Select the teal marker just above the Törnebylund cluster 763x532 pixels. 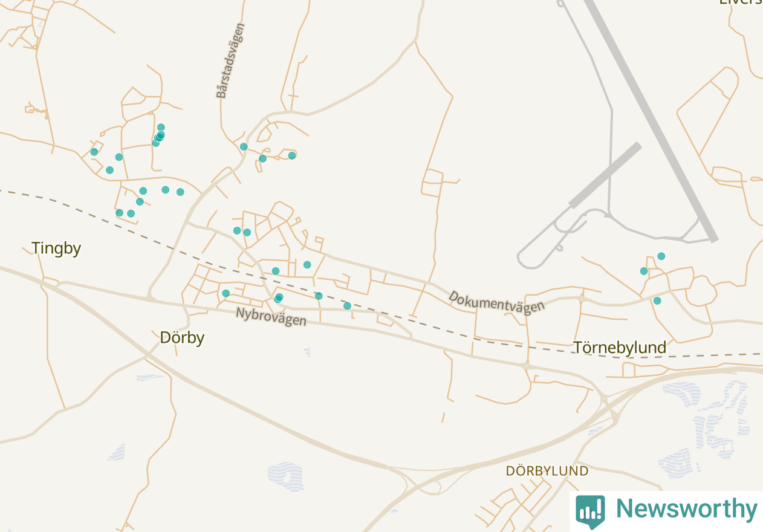[661, 256]
